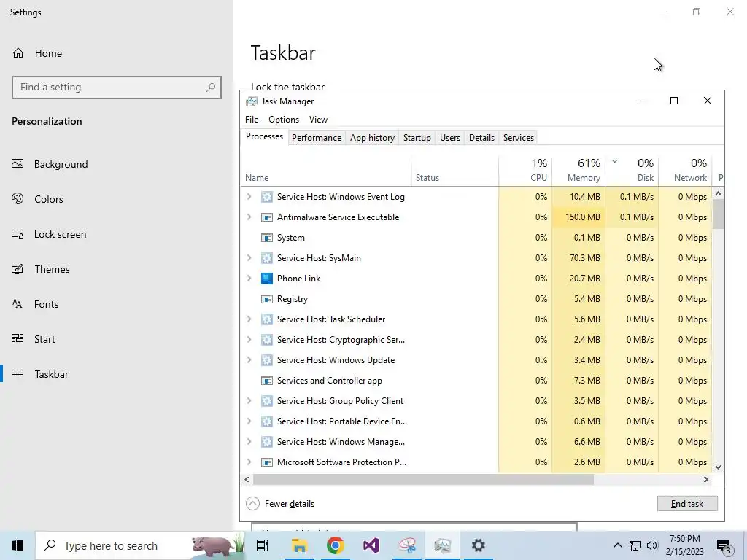Click the Services and Controller app icon

tap(267, 381)
